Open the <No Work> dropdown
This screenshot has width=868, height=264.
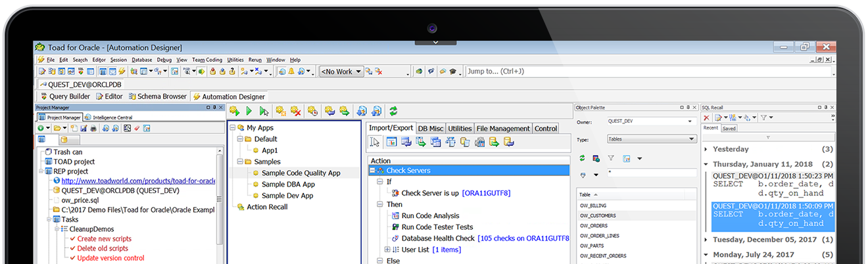coord(358,72)
